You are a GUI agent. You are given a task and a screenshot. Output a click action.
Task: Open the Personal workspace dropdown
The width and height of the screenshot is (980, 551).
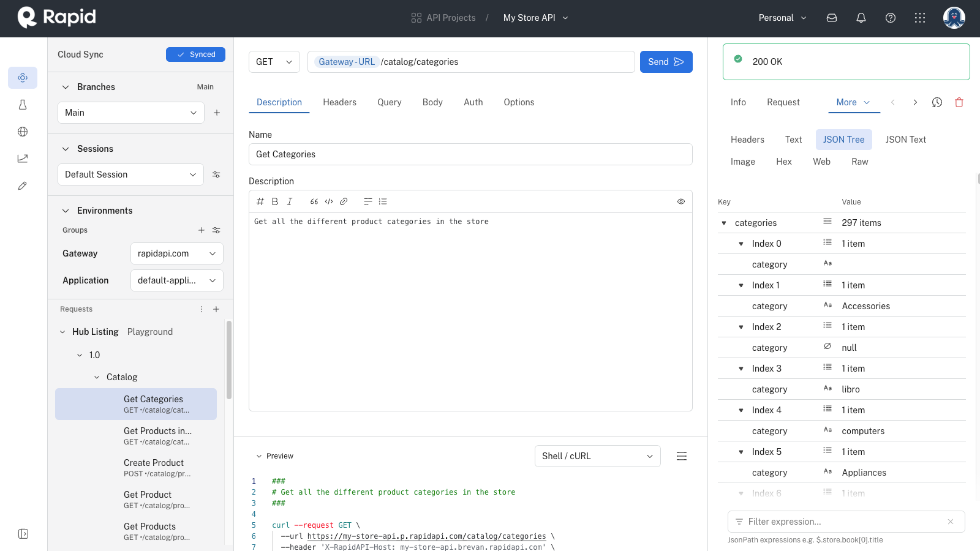783,18
